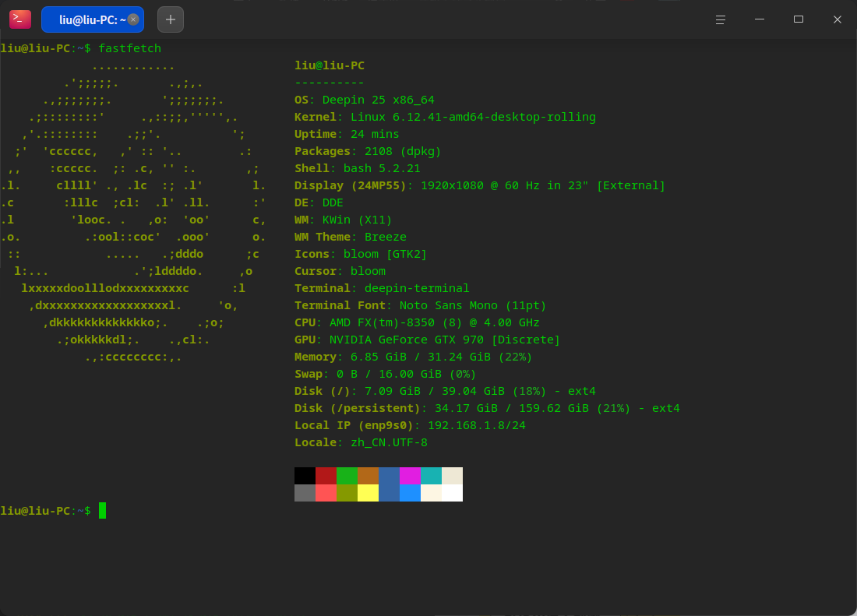Click the Cursor line's "bloom" value
The image size is (857, 616).
point(368,272)
